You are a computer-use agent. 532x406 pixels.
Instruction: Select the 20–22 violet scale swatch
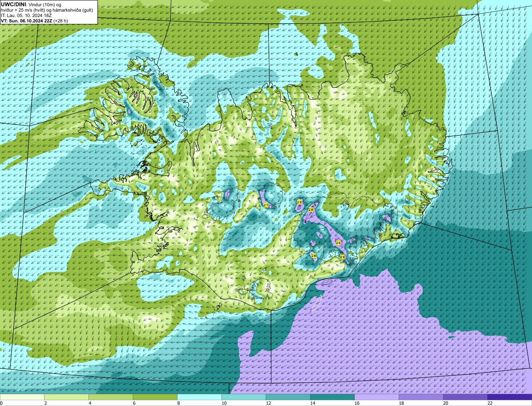tap(465, 397)
